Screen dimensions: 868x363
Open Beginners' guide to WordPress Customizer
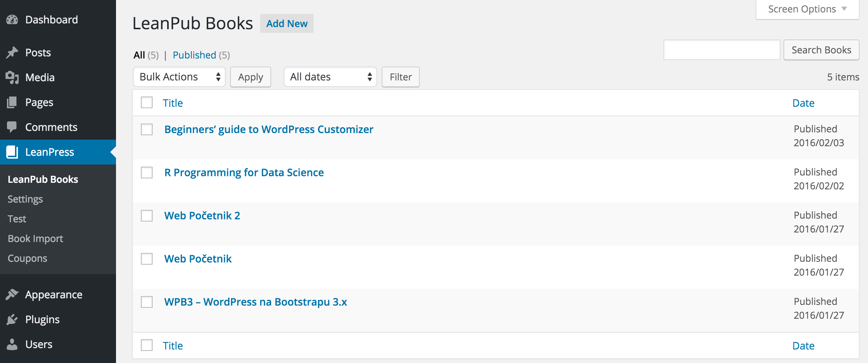269,129
